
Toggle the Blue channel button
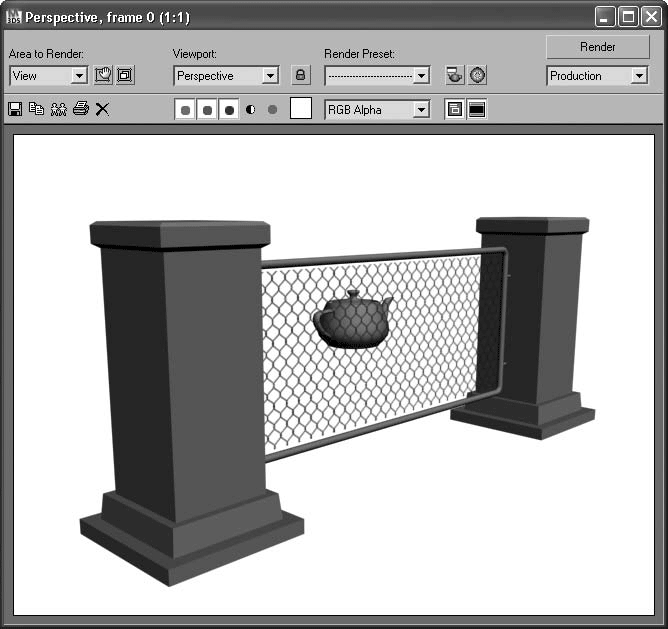click(x=229, y=110)
